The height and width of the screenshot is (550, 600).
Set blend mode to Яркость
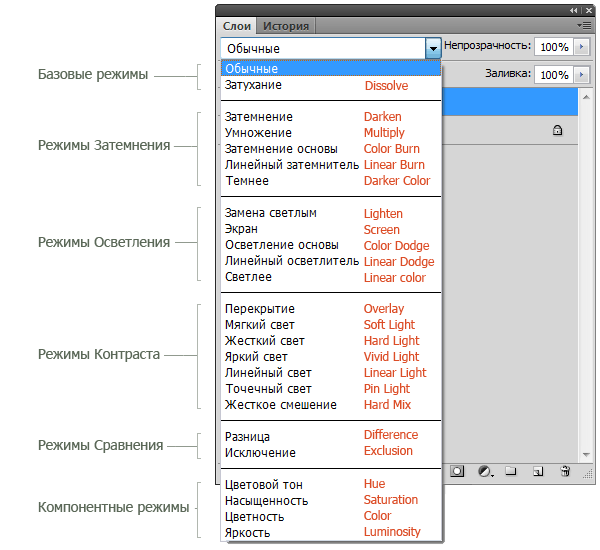coord(331,533)
